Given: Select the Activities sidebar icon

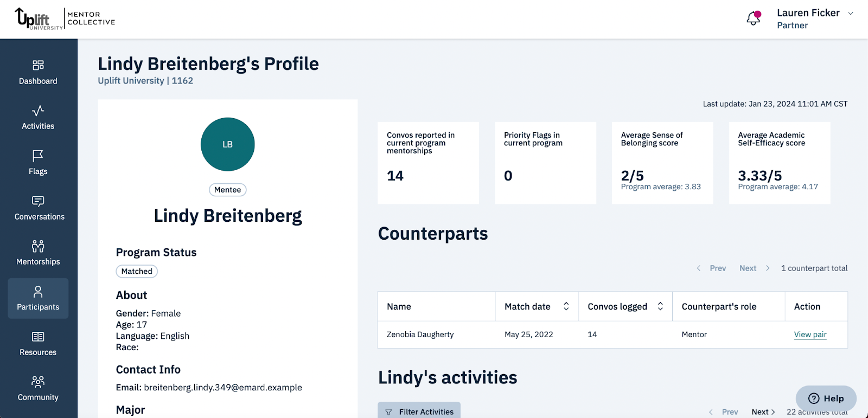Looking at the screenshot, I should click(37, 117).
